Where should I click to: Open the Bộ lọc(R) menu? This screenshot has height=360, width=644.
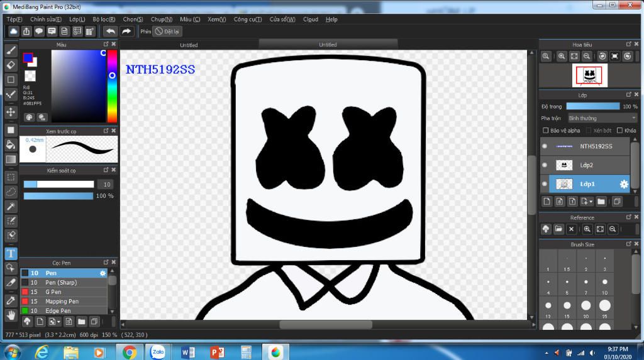(104, 19)
